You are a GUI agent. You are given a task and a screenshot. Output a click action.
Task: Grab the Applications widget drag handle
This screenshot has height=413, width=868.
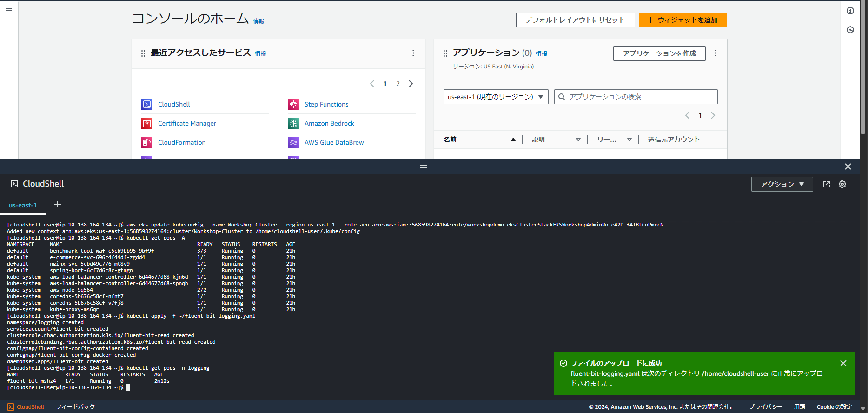click(x=445, y=53)
